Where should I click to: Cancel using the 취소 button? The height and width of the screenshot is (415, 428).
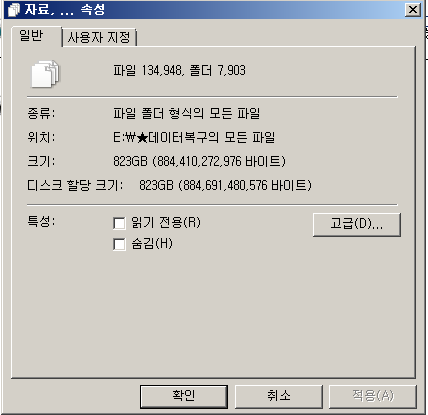pyautogui.click(x=279, y=396)
